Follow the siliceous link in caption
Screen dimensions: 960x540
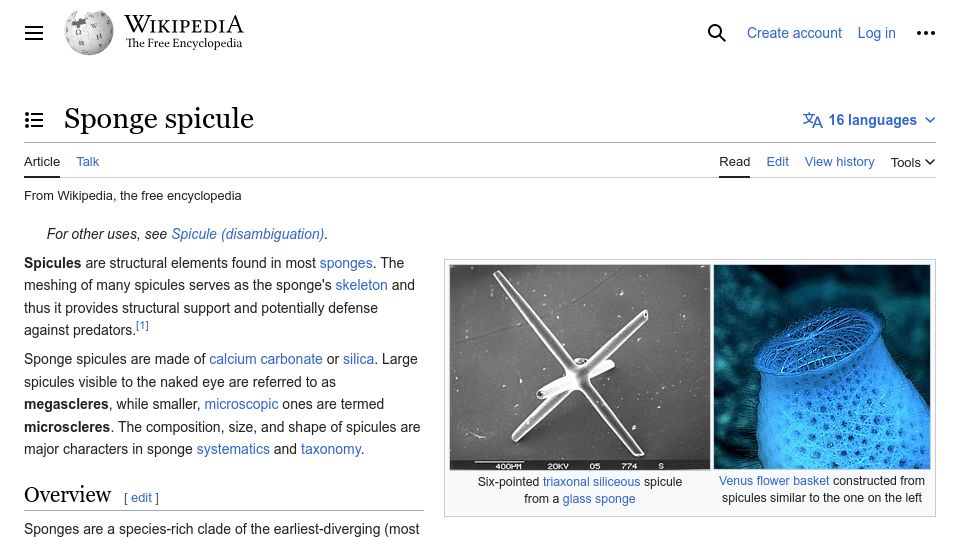(x=616, y=482)
